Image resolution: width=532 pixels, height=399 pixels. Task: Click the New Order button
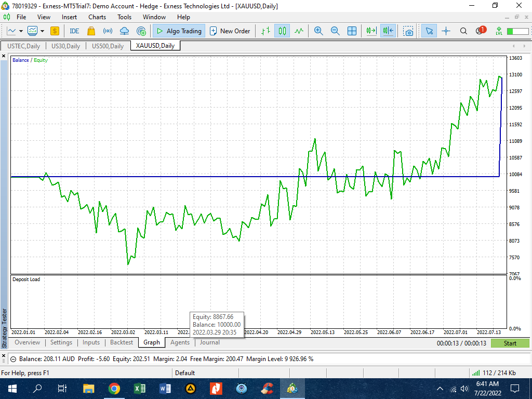(x=230, y=31)
